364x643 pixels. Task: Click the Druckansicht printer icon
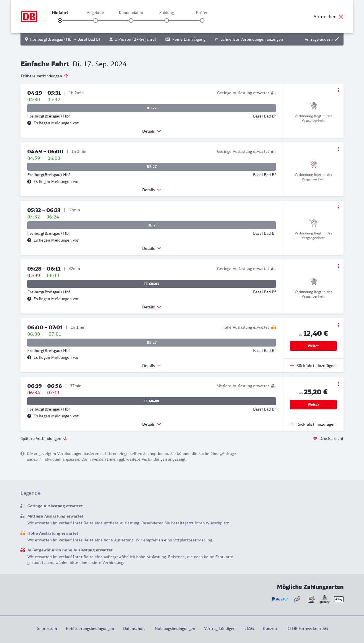pyautogui.click(x=315, y=438)
